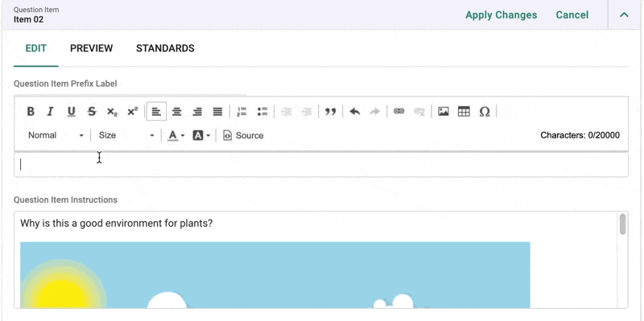Insert a table
This screenshot has height=321, width=644.
pyautogui.click(x=464, y=112)
